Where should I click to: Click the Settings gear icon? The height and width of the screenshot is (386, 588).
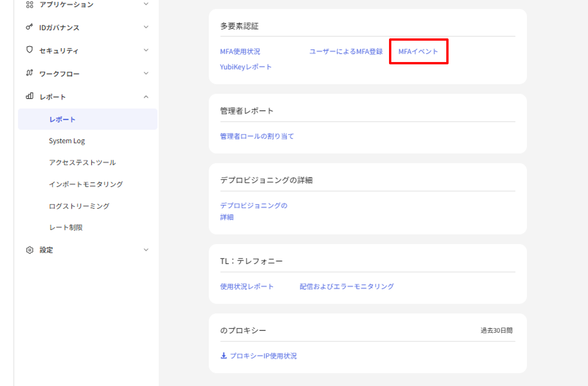tap(30, 250)
